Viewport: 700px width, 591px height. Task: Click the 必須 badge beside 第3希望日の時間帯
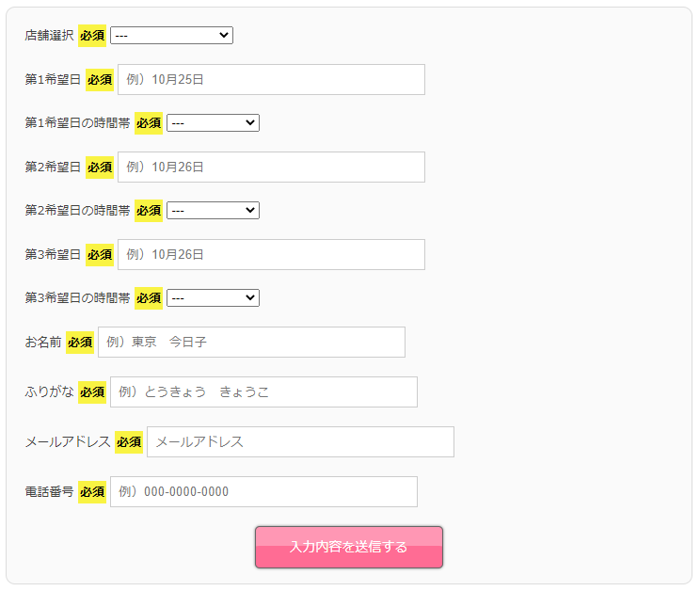pos(149,297)
